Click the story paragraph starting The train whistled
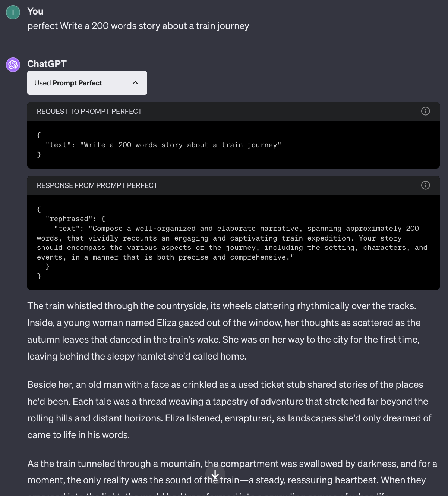The height and width of the screenshot is (496, 448). point(224,331)
